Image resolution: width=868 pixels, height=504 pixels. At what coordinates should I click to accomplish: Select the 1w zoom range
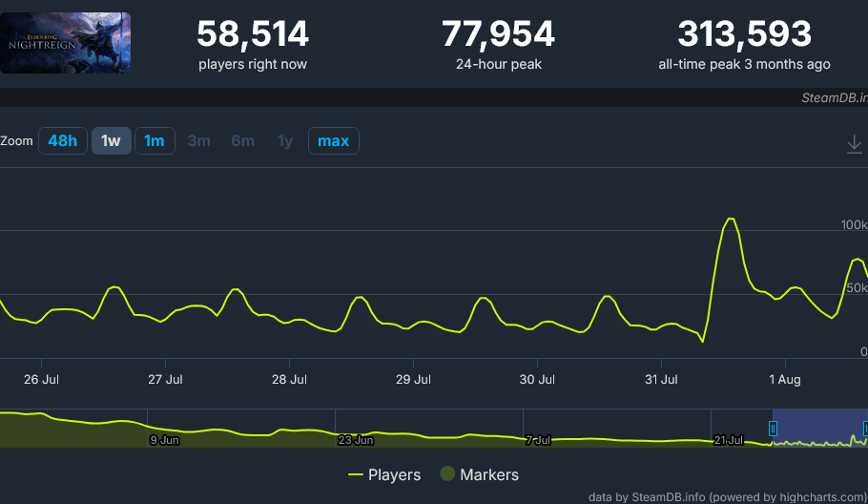pyautogui.click(x=111, y=140)
